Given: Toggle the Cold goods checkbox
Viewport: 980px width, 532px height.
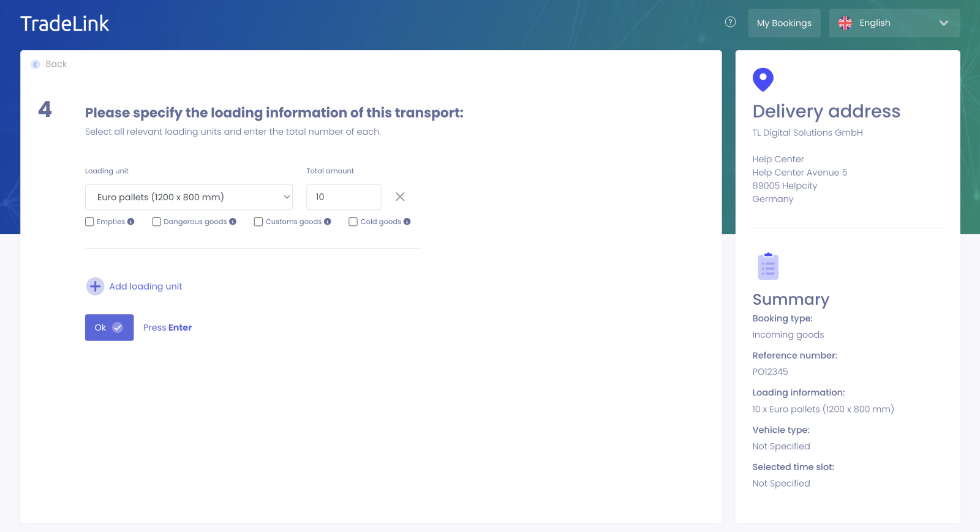Looking at the screenshot, I should click(353, 222).
